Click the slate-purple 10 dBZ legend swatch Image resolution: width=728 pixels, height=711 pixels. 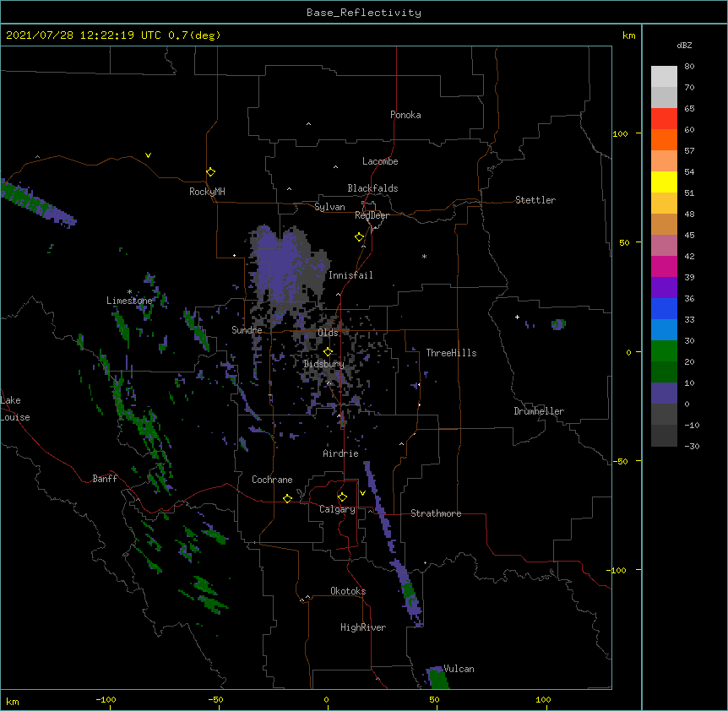[664, 393]
